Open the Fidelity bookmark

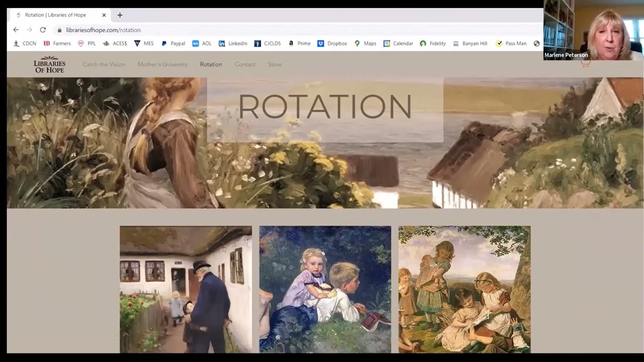pyautogui.click(x=433, y=44)
